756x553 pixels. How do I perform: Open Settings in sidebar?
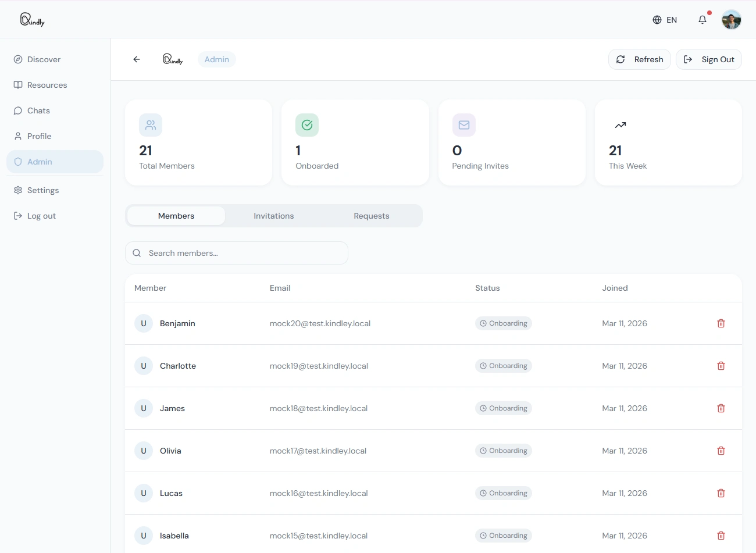(x=55, y=190)
